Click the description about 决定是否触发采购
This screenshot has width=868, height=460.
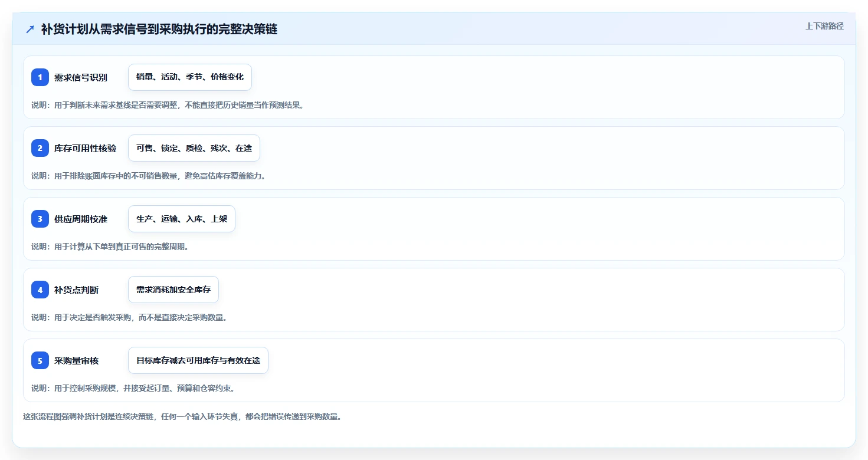click(x=129, y=317)
